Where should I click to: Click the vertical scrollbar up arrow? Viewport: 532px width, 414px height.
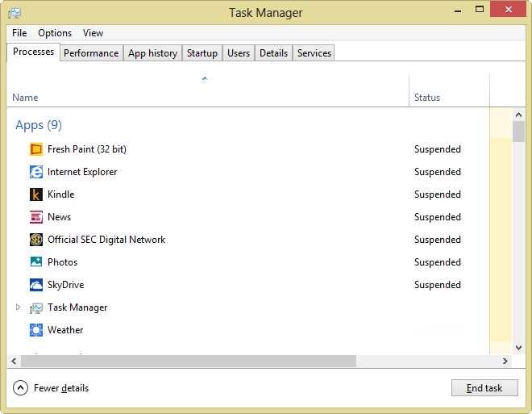[518, 115]
